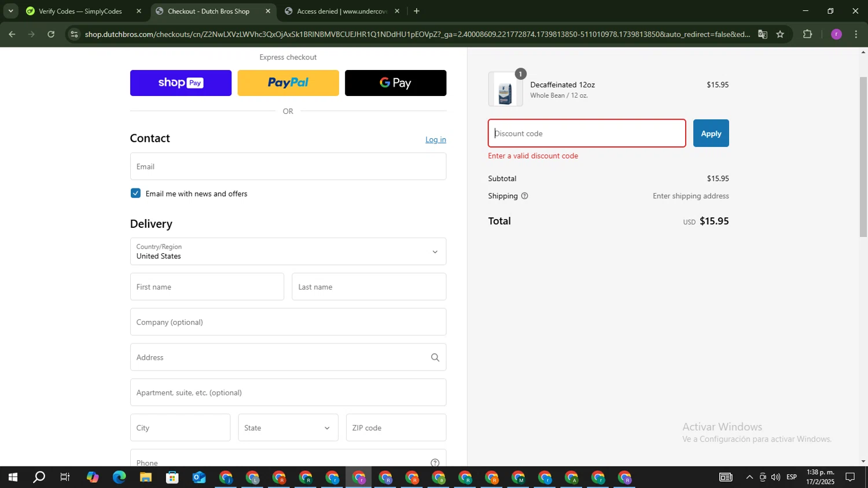Close the Access denied tab
Image resolution: width=868 pixels, height=488 pixels.
tap(397, 11)
